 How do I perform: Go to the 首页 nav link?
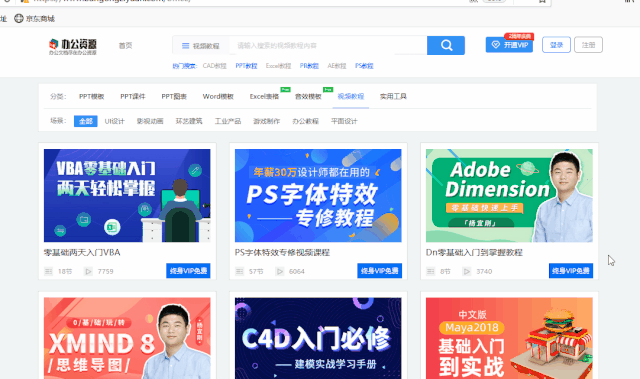(125, 46)
